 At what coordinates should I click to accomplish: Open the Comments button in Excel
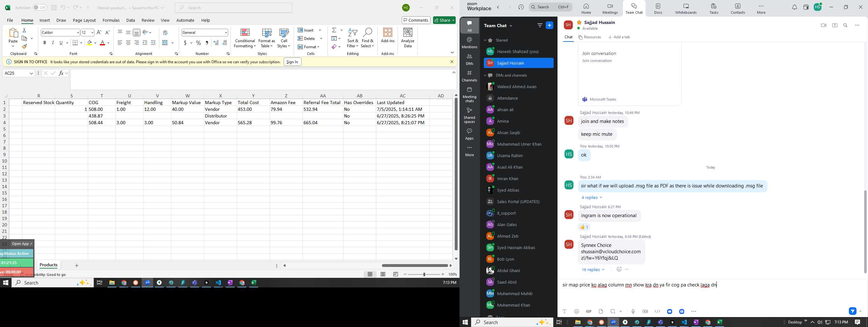tap(416, 20)
